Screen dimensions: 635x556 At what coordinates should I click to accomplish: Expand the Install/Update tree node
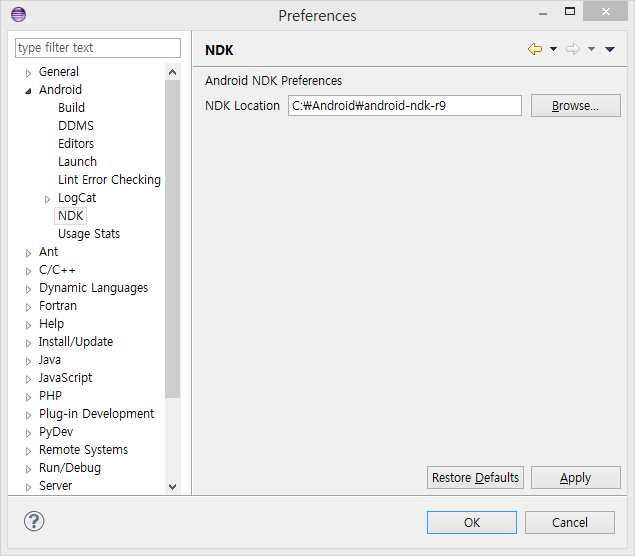[28, 343]
